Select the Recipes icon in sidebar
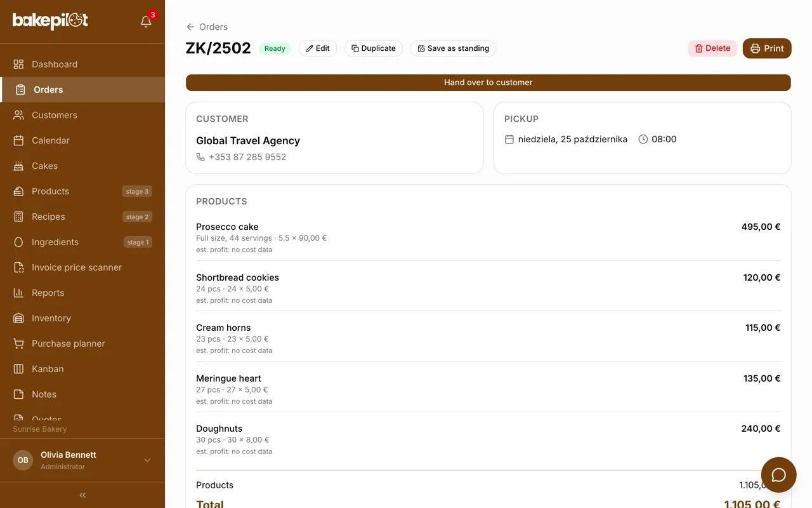The width and height of the screenshot is (812, 508). [x=19, y=217]
